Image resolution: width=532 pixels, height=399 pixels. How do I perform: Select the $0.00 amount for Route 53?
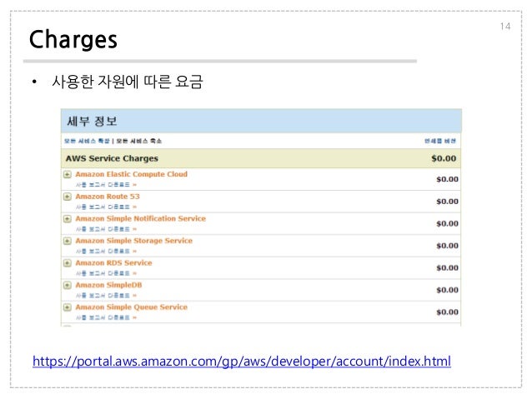pyautogui.click(x=447, y=202)
